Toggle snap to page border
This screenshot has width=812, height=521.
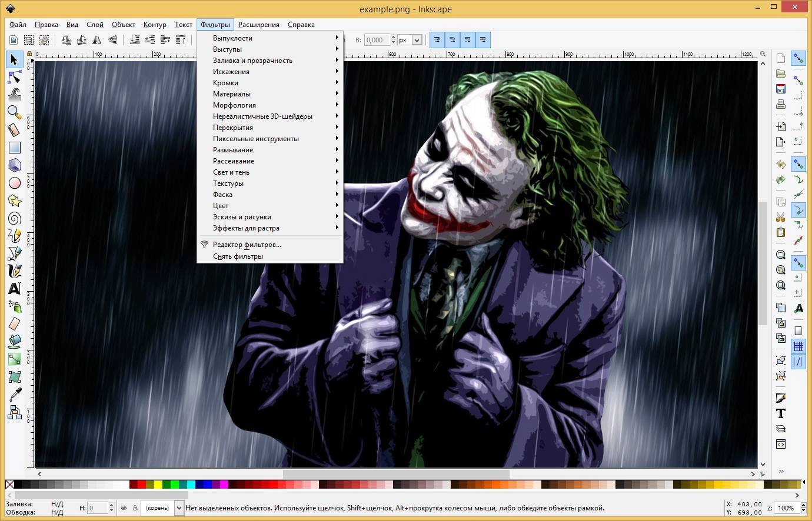click(798, 331)
